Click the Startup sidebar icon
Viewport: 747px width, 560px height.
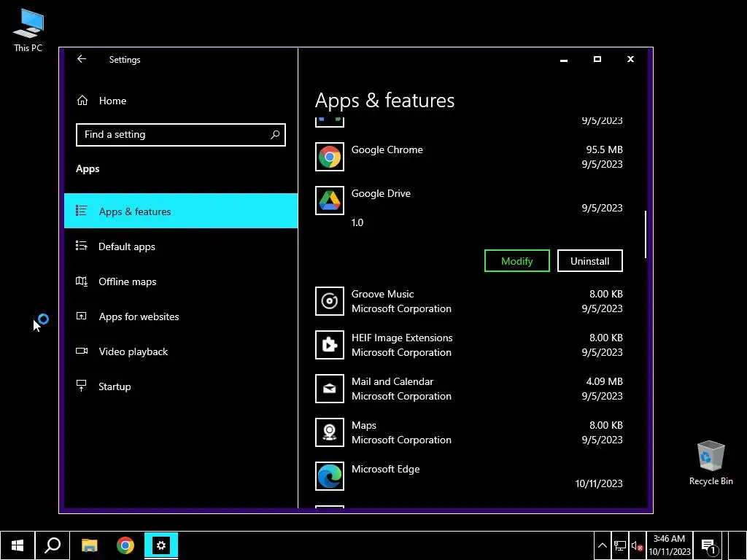tap(82, 386)
